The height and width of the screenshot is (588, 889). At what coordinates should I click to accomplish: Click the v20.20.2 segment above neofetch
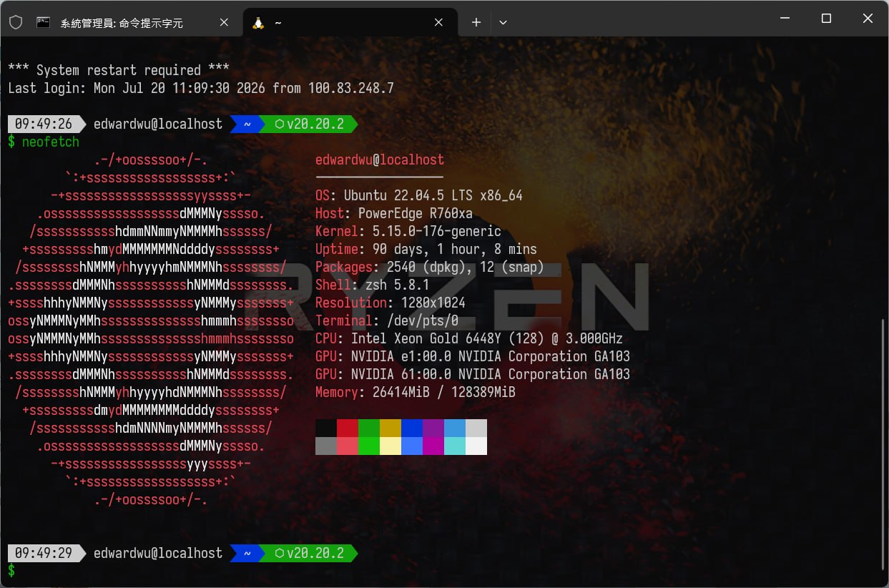[x=308, y=124]
